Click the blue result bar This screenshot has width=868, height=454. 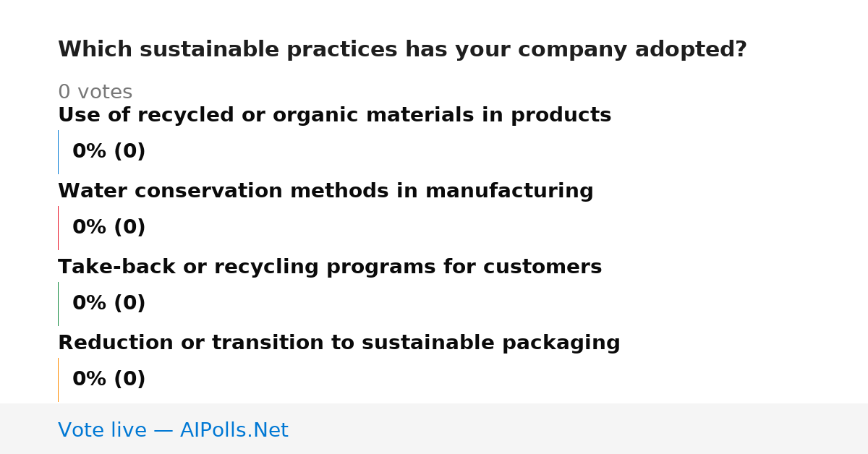(x=58, y=152)
